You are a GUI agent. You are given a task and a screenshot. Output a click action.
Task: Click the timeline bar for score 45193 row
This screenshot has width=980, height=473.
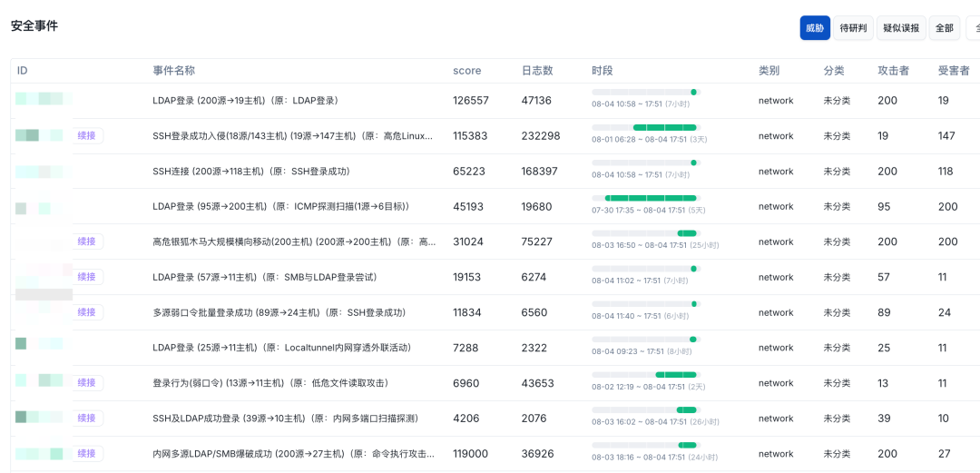tap(646, 198)
